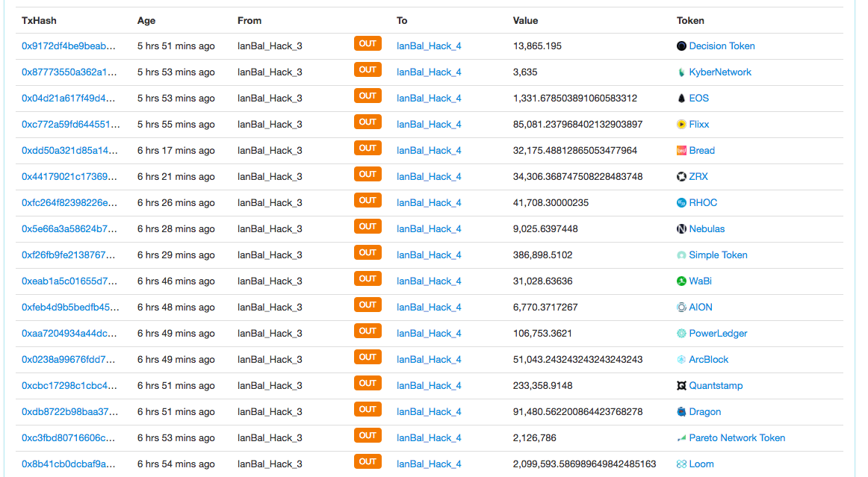Image resolution: width=868 pixels, height=477 pixels.
Task: Click the KyberNetwork token icon
Action: 681,72
